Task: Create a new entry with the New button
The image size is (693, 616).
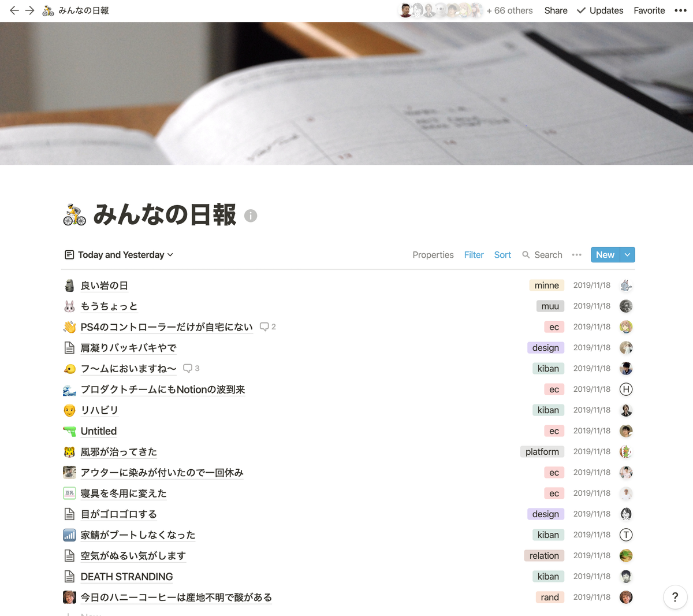Action: [x=605, y=255]
